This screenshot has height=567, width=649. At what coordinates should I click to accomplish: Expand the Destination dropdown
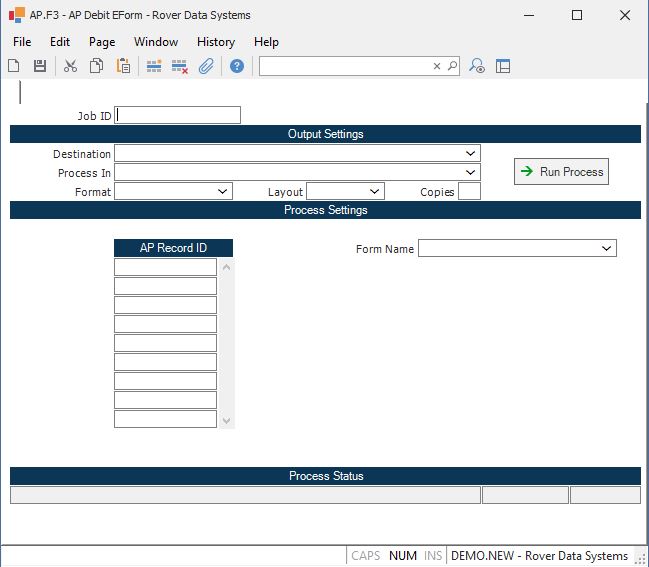click(x=471, y=153)
